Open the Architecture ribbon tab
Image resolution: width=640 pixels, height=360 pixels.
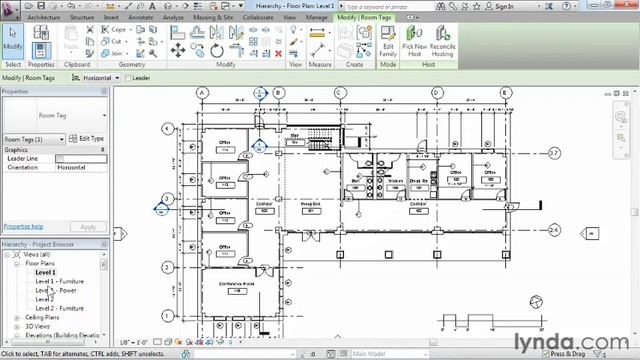point(44,18)
